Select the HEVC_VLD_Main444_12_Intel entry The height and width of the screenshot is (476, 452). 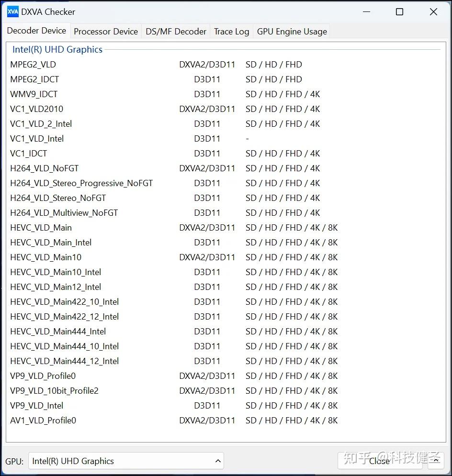click(x=64, y=361)
